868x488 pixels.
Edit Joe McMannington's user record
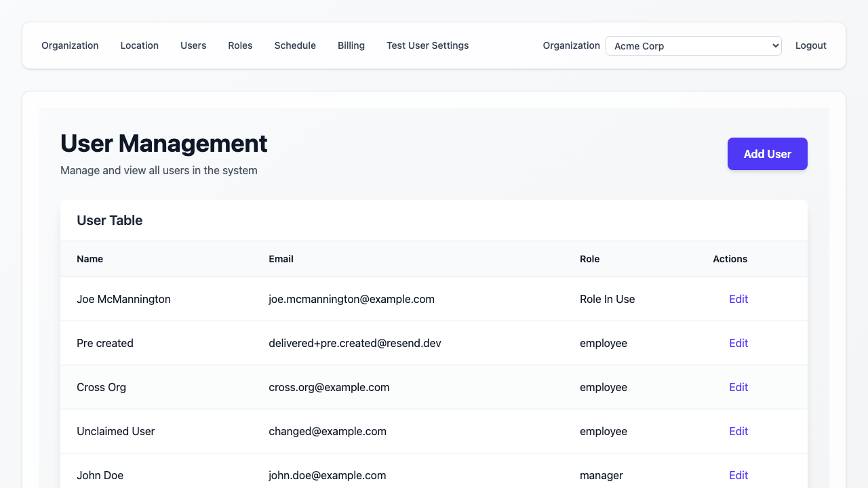pos(738,299)
